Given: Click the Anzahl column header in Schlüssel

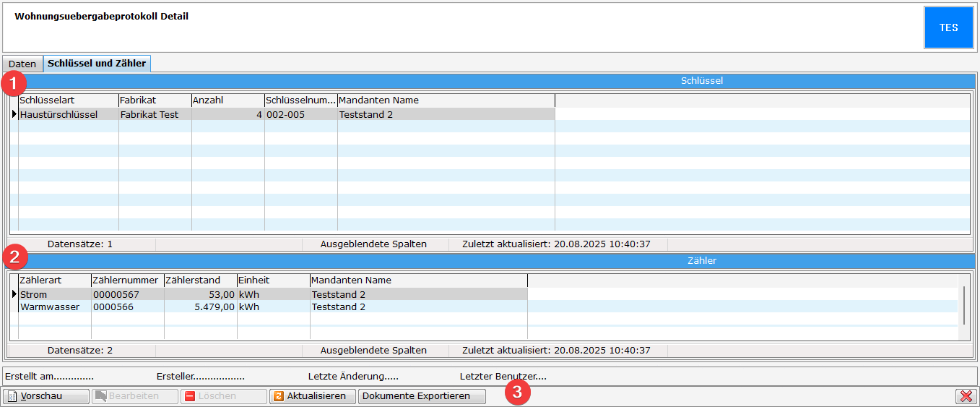Looking at the screenshot, I should click(x=227, y=100).
